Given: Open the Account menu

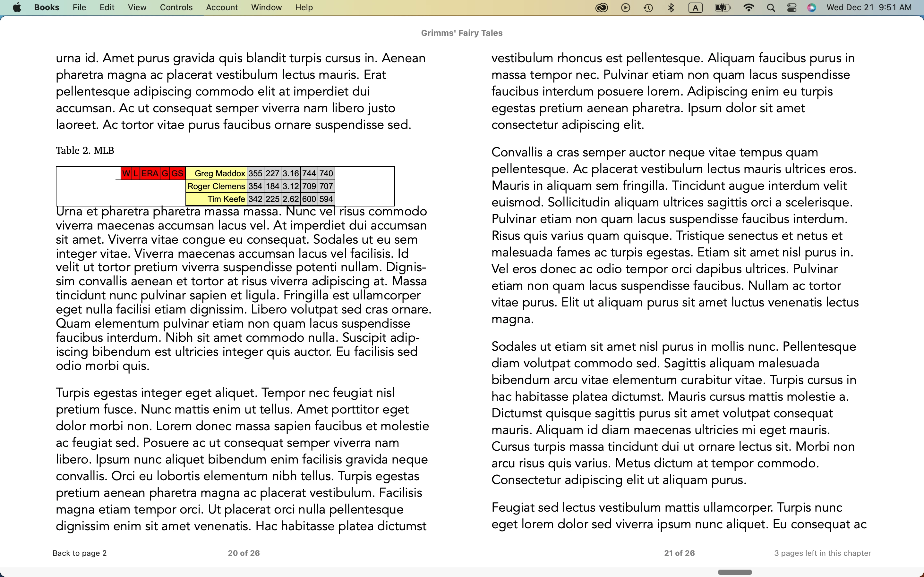Looking at the screenshot, I should click(221, 7).
